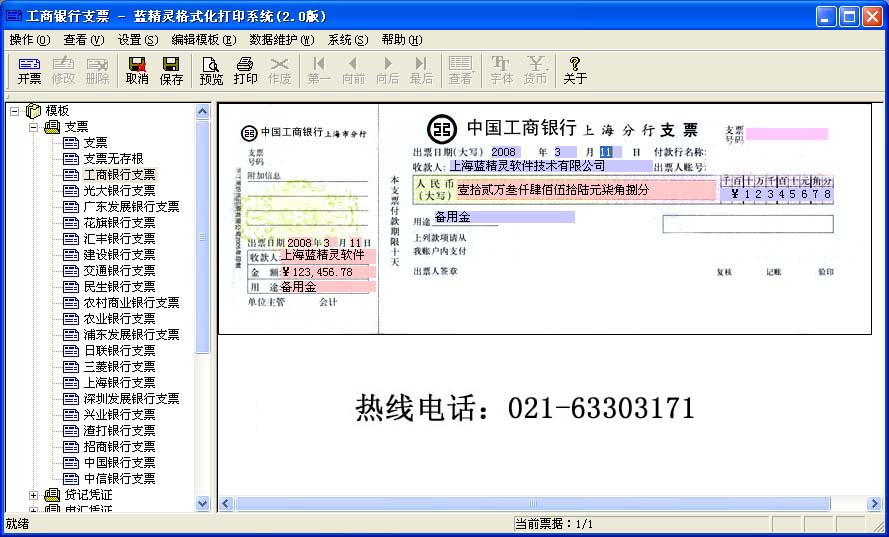The width and height of the screenshot is (889, 537).
Task: Open the 查看 menu in the menu bar
Action: pyautogui.click(x=83, y=40)
